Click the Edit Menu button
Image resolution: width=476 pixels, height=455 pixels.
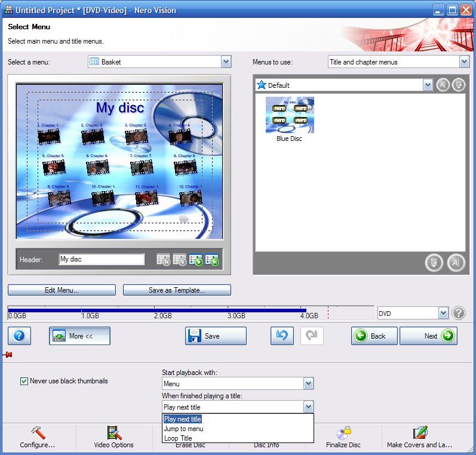pos(62,290)
